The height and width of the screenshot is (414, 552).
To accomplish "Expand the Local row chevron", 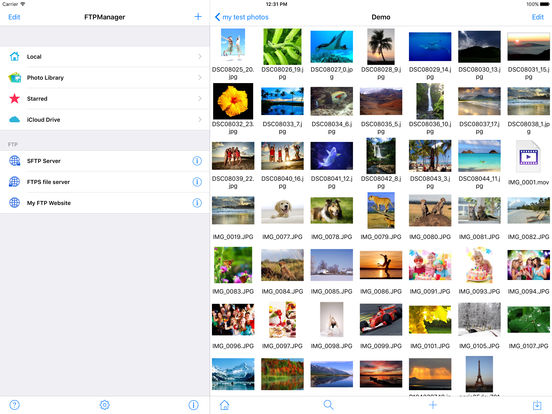I will coord(200,56).
